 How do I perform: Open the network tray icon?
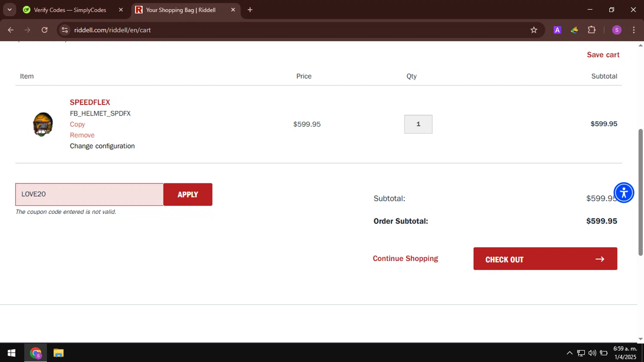581,353
